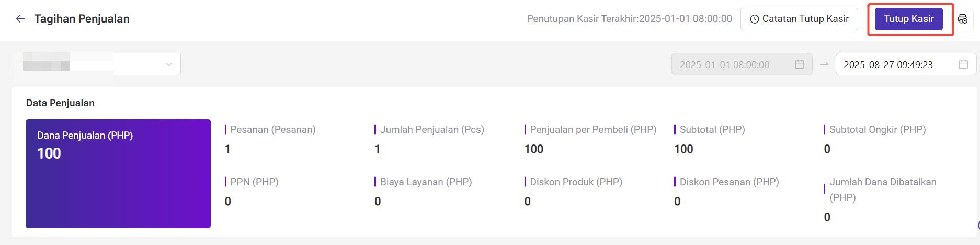This screenshot has height=245, width=980.
Task: Click the clock icon in Catatan Tutup Kasir
Action: (755, 19)
